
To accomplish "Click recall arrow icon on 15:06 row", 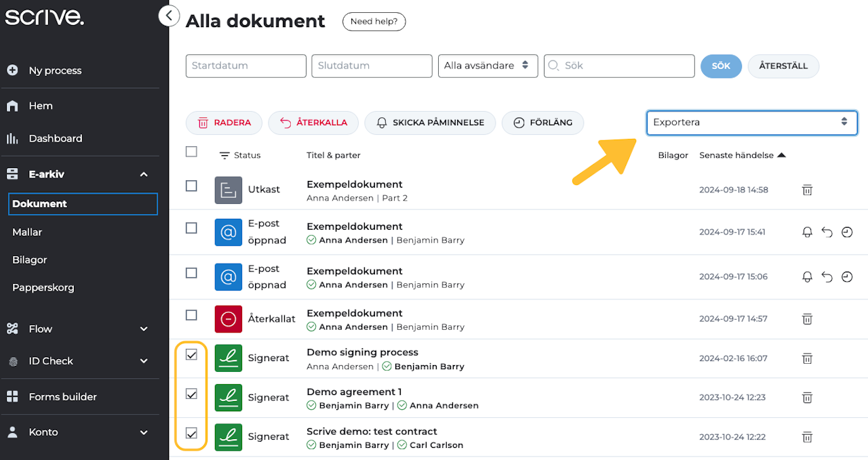I will [827, 277].
